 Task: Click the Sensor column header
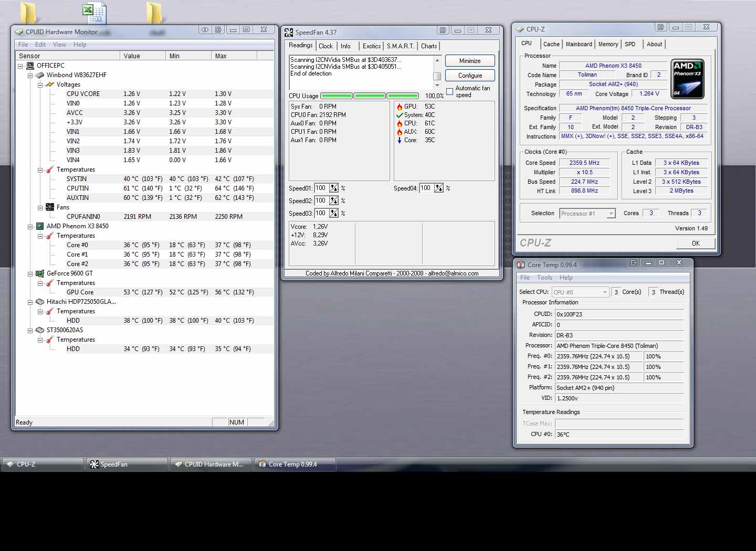click(x=68, y=56)
